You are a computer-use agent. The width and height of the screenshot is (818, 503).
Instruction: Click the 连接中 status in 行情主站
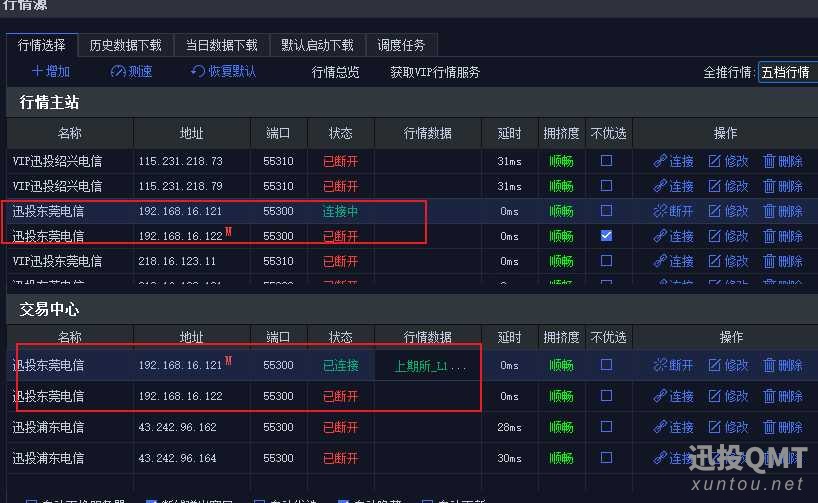341,211
